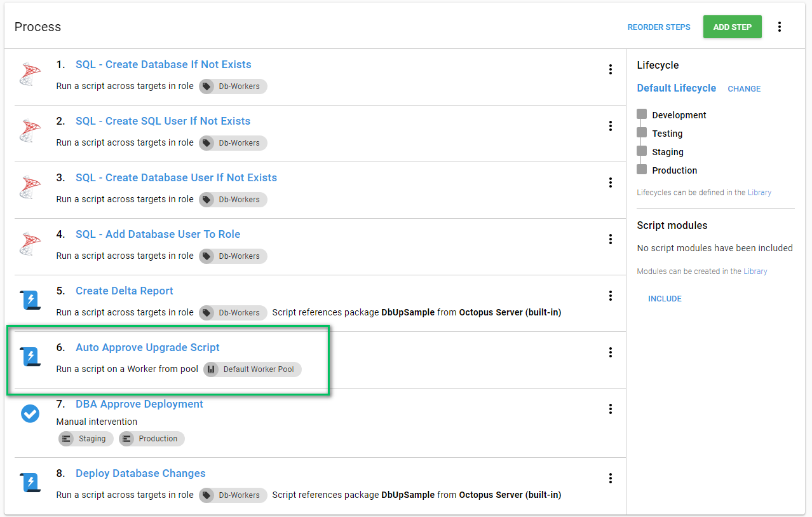Click script icon for Create Delta Report
Viewport: 812px width, 517px height.
[x=30, y=300]
